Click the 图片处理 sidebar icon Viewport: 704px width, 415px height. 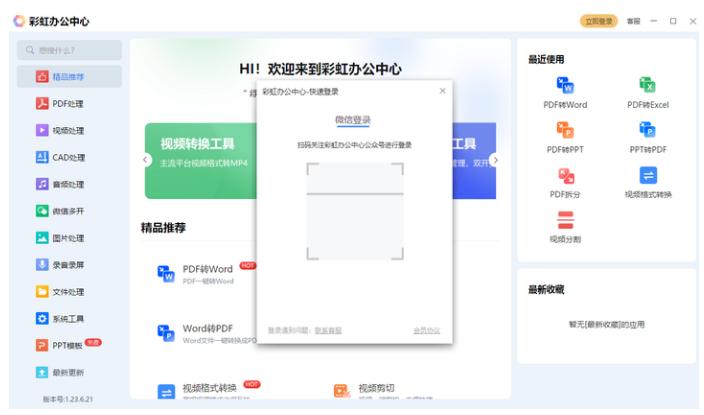tap(42, 238)
